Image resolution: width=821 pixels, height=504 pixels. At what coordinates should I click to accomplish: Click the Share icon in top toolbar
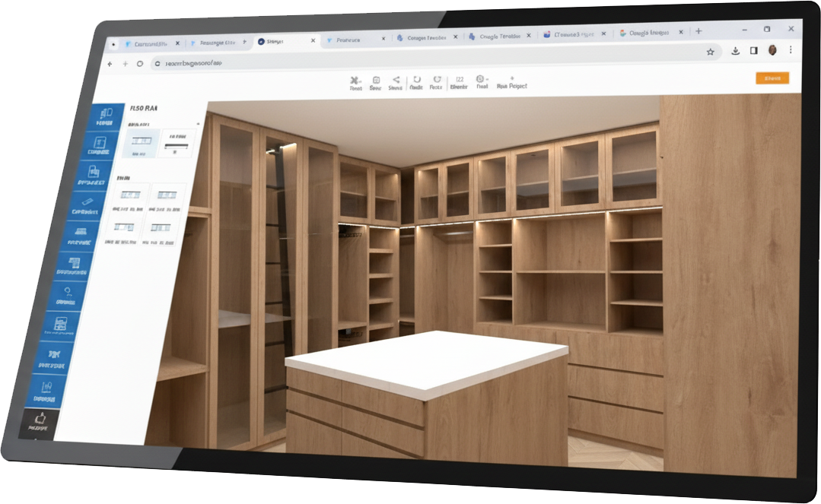pos(396,80)
